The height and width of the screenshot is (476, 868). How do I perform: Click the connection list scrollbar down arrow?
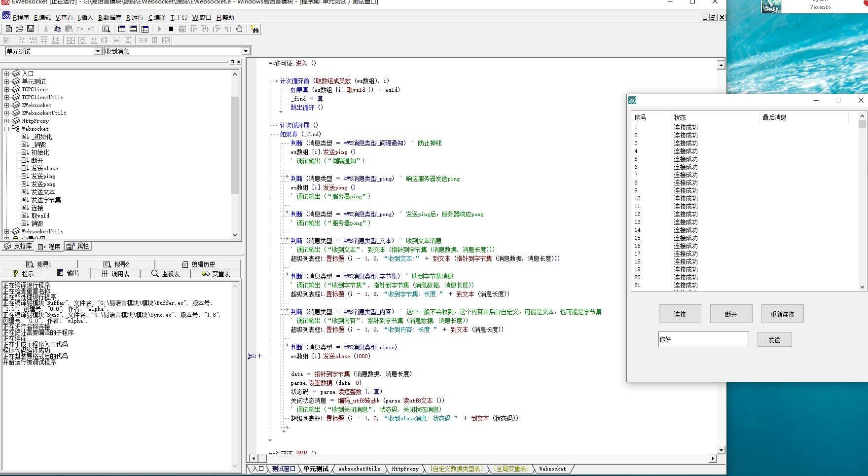click(x=862, y=287)
